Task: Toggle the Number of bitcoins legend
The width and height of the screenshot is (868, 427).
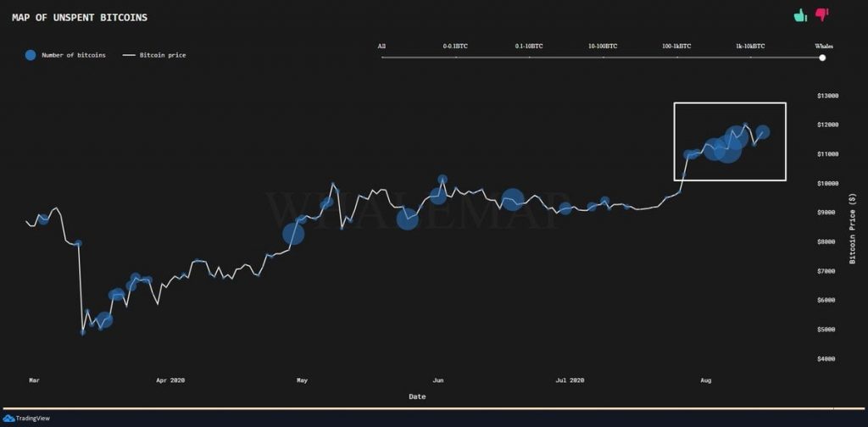Action: click(x=64, y=55)
